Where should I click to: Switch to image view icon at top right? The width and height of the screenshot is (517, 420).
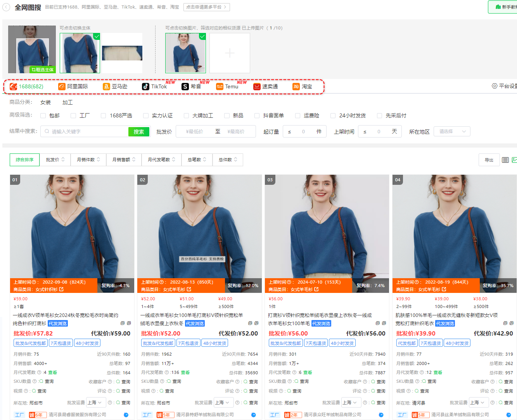pos(515,160)
